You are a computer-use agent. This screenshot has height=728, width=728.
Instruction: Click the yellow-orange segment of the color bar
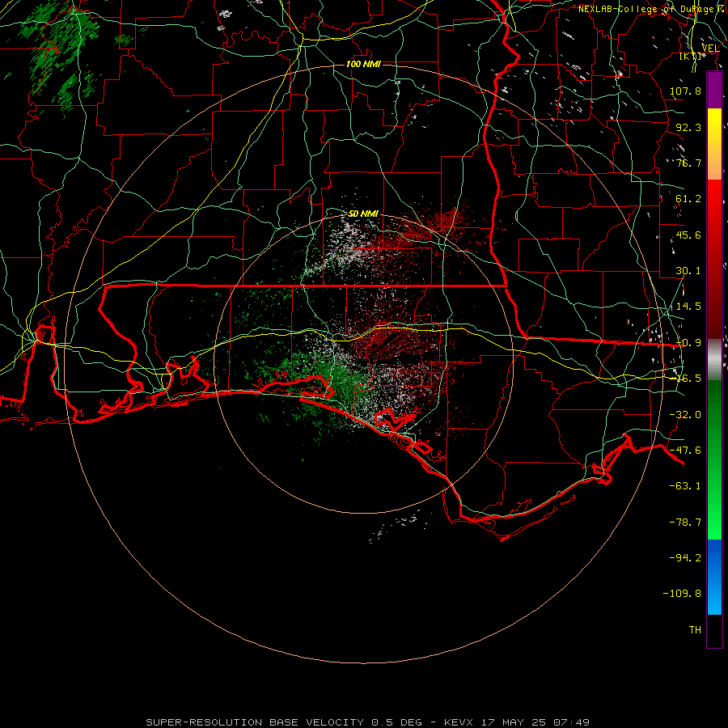click(x=714, y=144)
